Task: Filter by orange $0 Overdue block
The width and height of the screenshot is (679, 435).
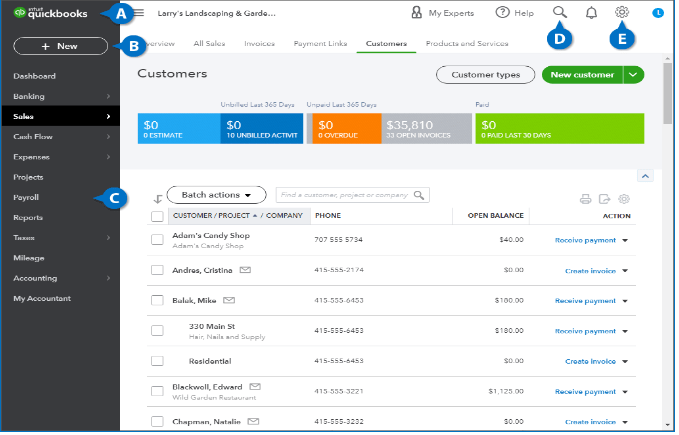Action: [349, 129]
